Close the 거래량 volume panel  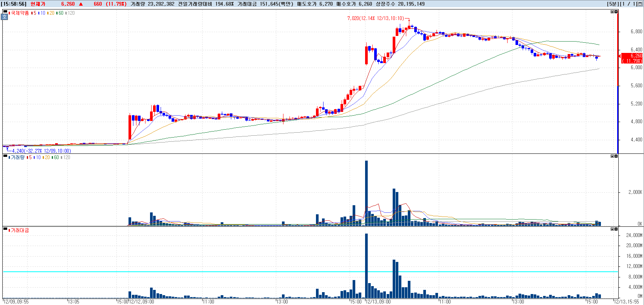616,156
